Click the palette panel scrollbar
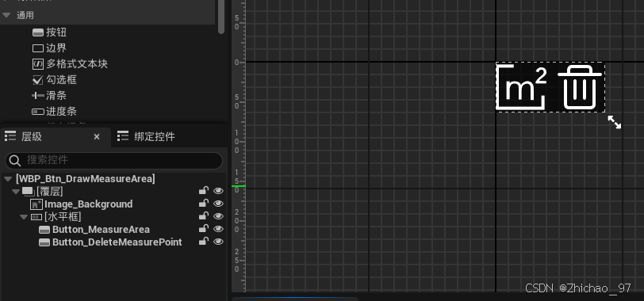Screen dimensions: 644x301 (221, 17)
